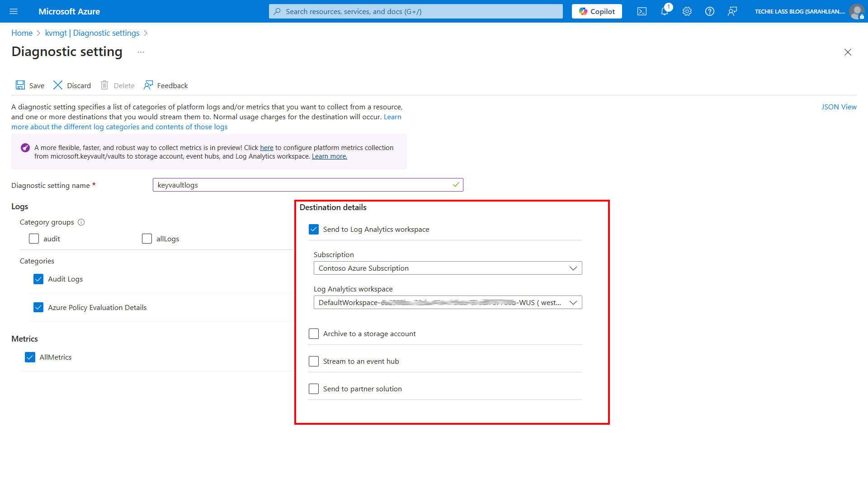The image size is (868, 488).
Task: Switch to JSON View
Action: 839,107
